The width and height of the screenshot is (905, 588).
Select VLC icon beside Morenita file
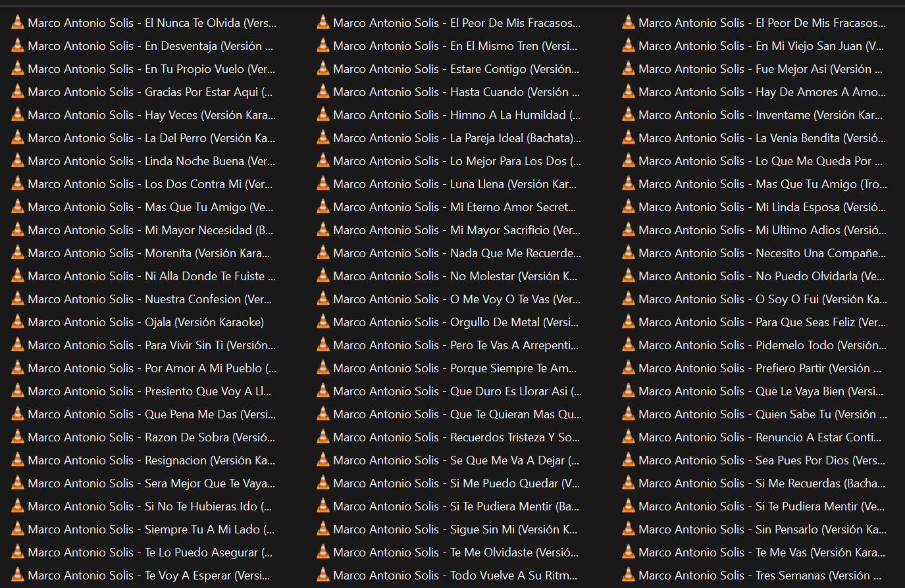click(x=18, y=253)
